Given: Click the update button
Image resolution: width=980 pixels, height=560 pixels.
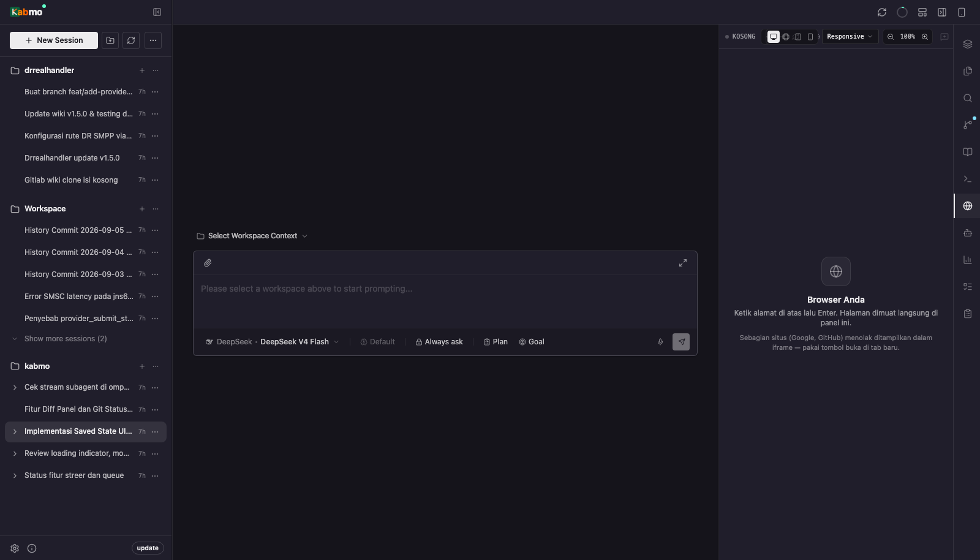Looking at the screenshot, I should [148, 548].
